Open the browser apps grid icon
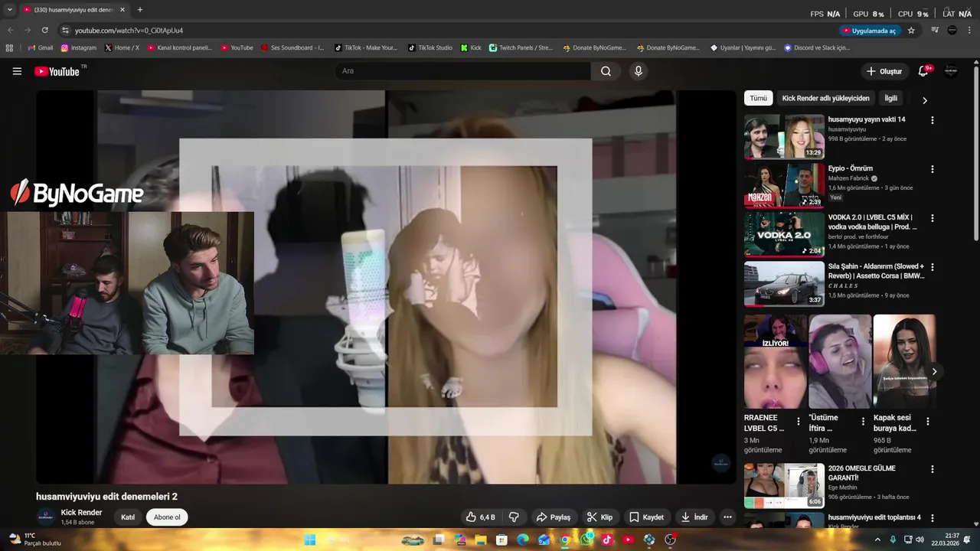The width and height of the screenshot is (980, 551). (x=9, y=47)
